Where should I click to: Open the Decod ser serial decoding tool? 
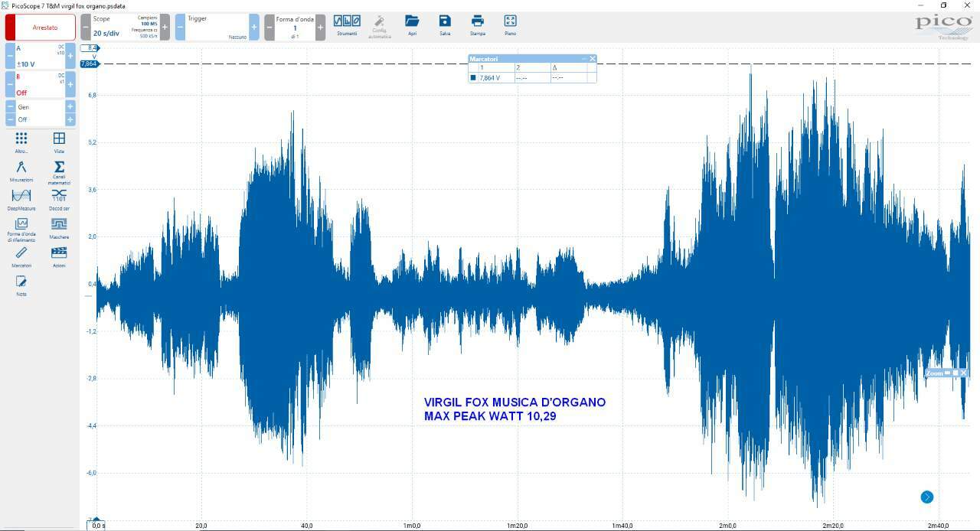59,200
